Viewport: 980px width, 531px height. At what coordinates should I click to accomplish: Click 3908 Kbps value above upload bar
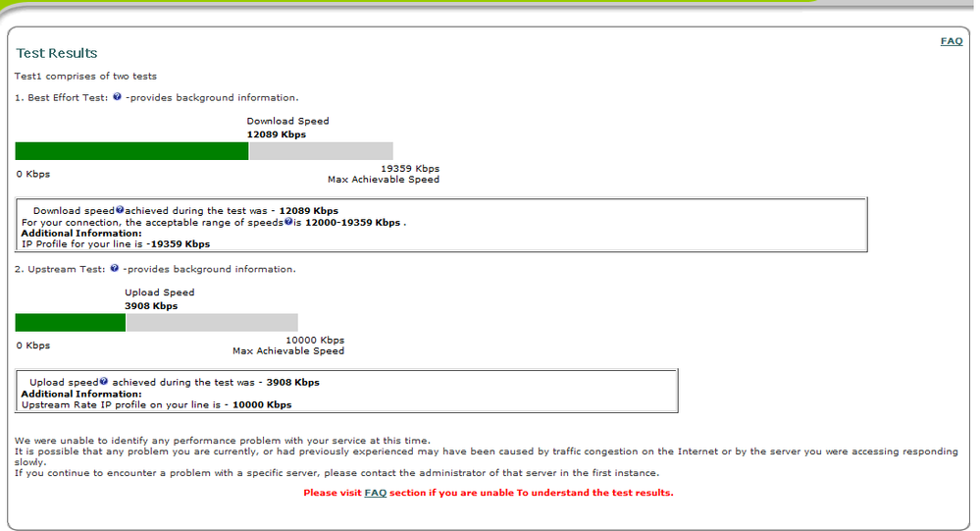click(x=151, y=306)
